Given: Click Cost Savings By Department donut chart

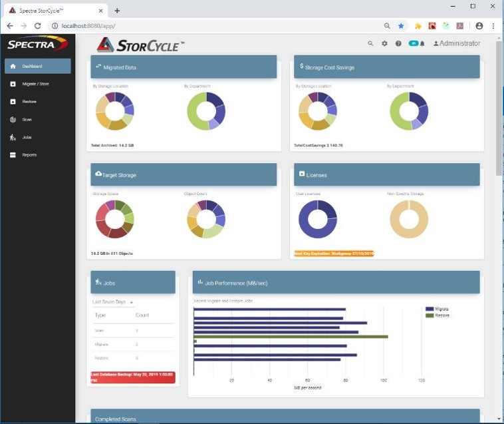Looking at the screenshot, I should tap(409, 111).
